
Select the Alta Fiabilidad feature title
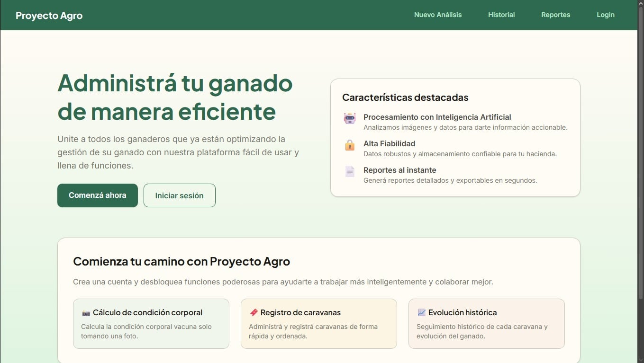point(389,143)
